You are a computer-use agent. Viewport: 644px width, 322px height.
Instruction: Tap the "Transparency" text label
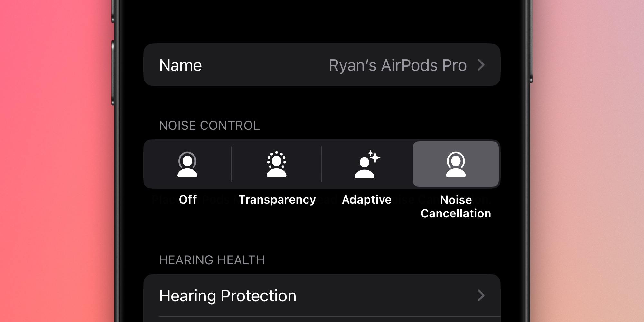277,200
